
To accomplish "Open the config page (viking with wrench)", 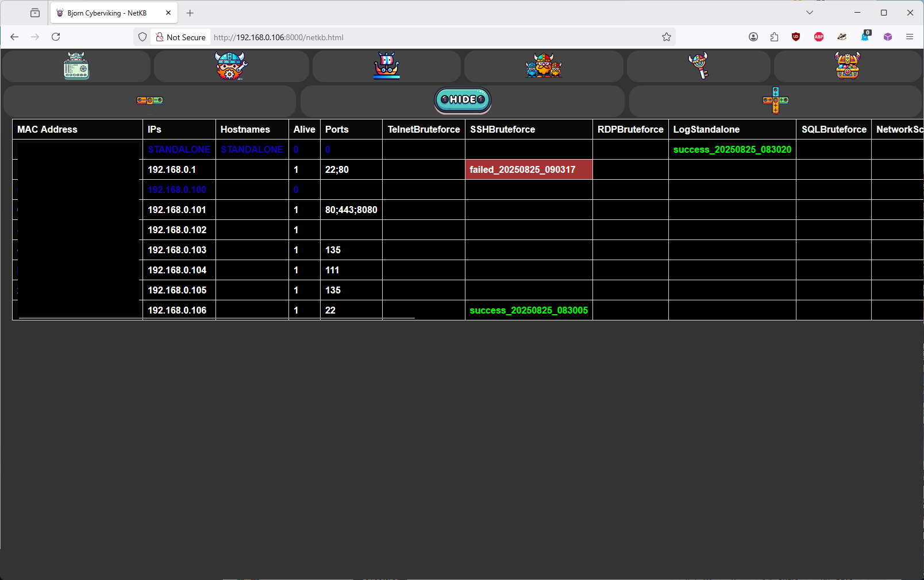I will pyautogui.click(x=230, y=66).
